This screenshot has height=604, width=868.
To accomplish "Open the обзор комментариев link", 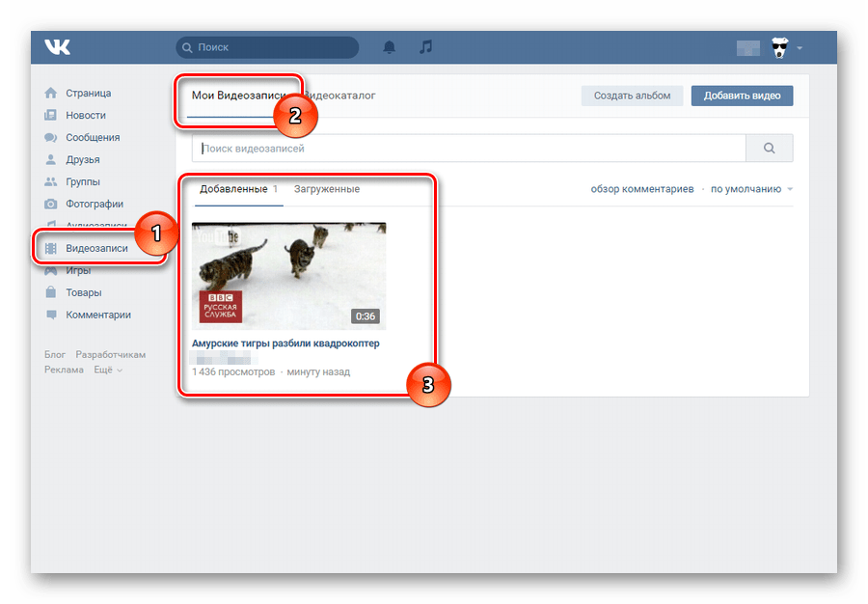I will 642,189.
